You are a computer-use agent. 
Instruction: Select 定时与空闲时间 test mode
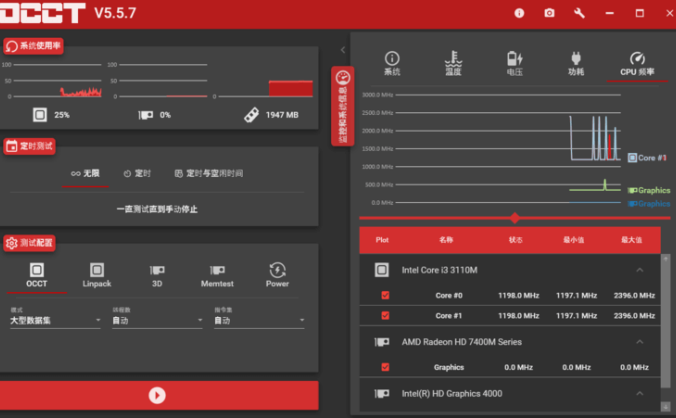click(x=209, y=173)
